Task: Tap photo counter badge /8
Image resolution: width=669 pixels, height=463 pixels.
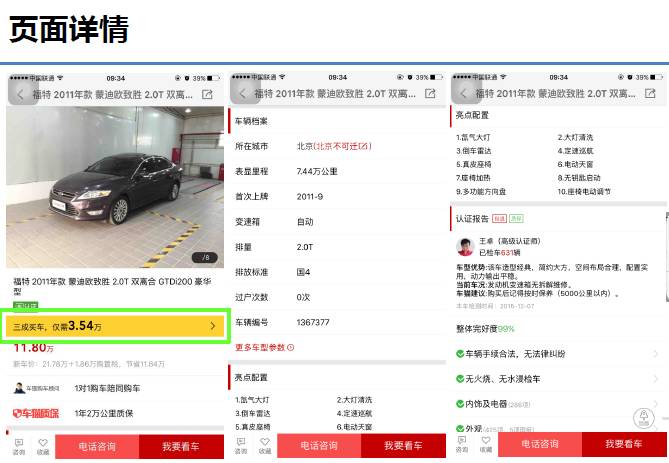Action: [x=205, y=257]
